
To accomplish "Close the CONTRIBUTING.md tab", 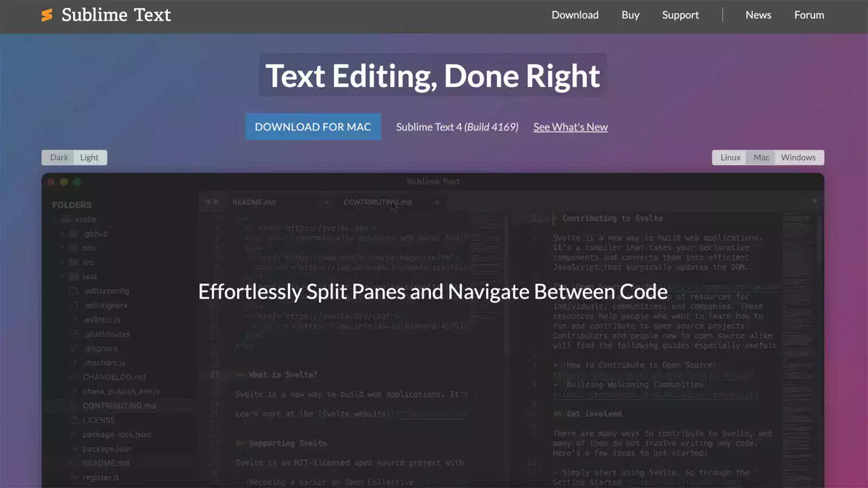I will (437, 202).
